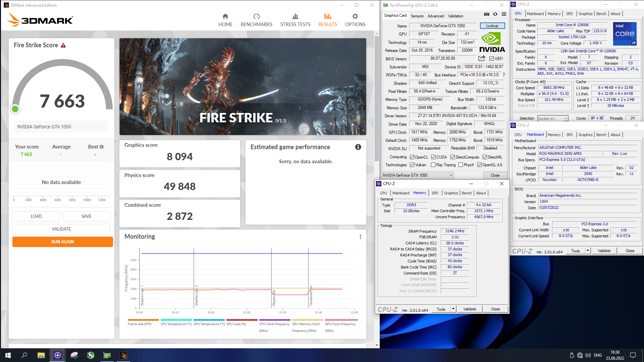
Task: Open Windows taskbar search
Action: tap(24, 355)
